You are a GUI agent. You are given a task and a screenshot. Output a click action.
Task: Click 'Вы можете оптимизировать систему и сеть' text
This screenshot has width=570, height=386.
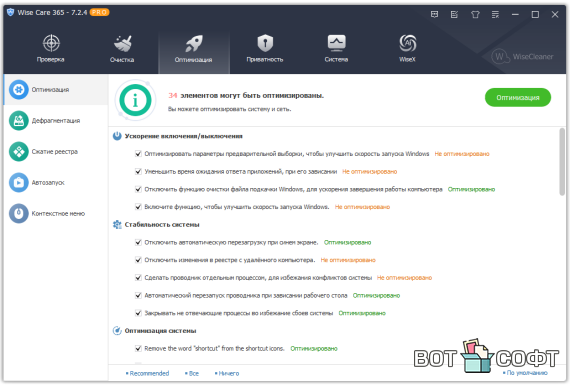[230, 109]
